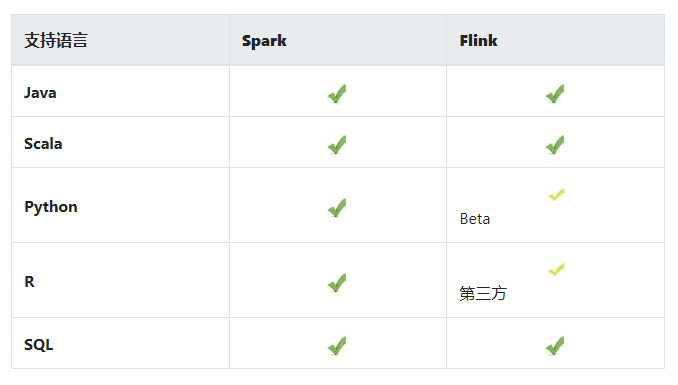
Task: Click Spark's green checkmark in Python row
Action: pos(337,207)
